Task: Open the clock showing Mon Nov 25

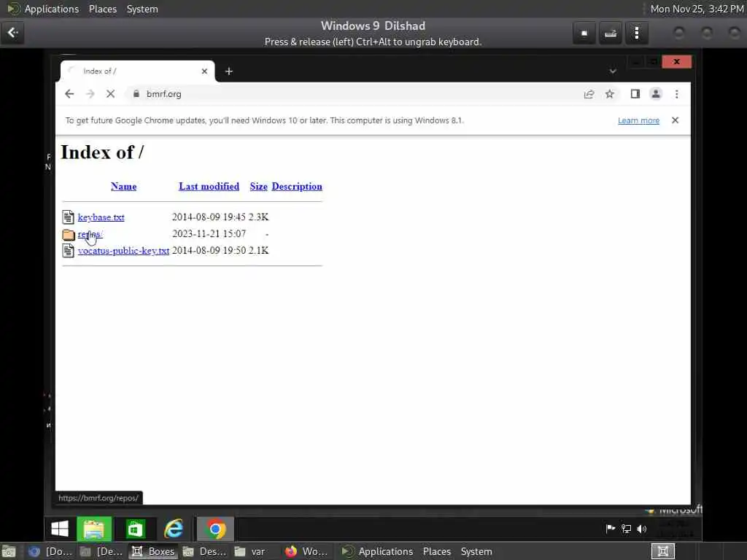Action: (x=697, y=9)
